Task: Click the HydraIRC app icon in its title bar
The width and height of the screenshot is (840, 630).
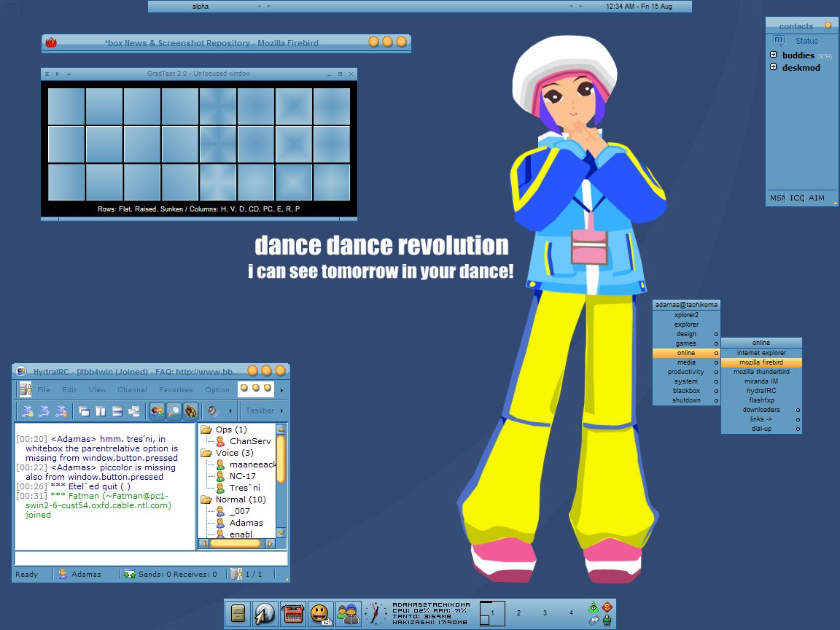Action: 21,370
